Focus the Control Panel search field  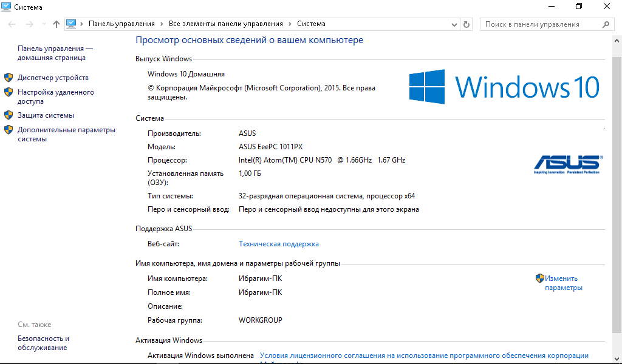tap(546, 24)
